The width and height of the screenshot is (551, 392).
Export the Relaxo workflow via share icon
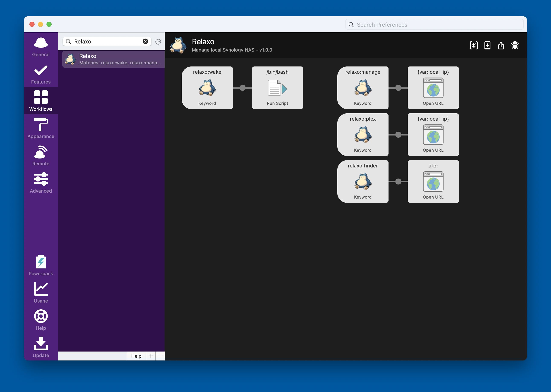point(501,45)
